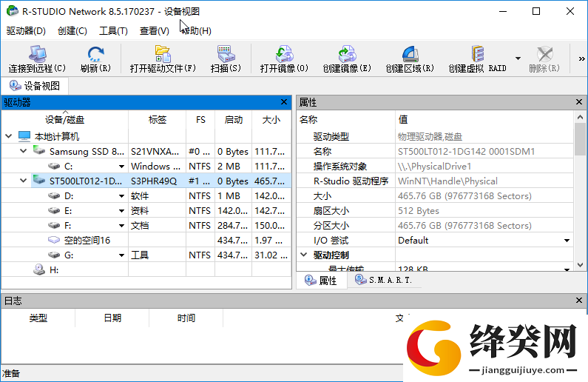588x382 pixels.
Task: Collapse the 驱动控制 property group
Action: (x=304, y=255)
